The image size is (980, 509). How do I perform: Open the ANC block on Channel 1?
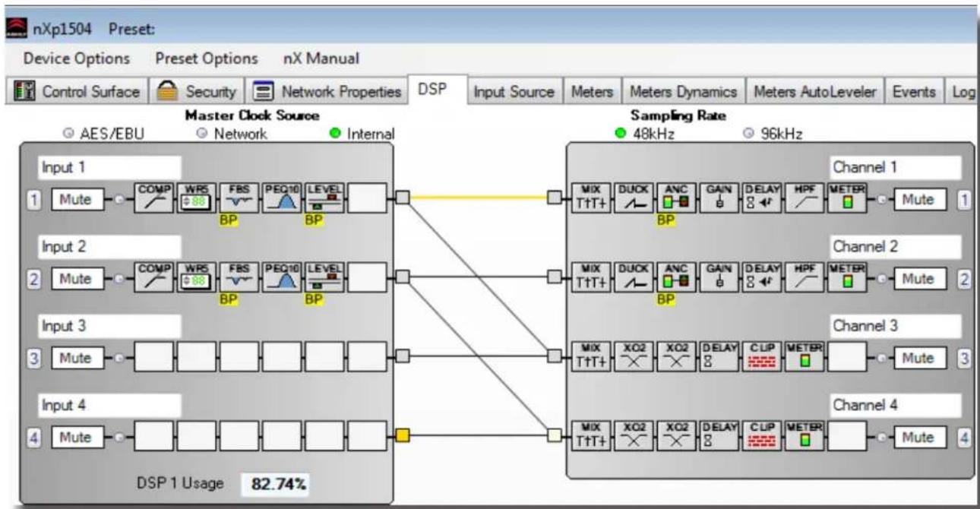point(677,198)
